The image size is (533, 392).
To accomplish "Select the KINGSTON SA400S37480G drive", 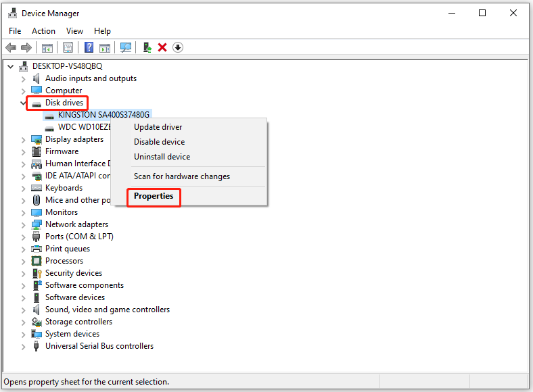I will tap(103, 115).
